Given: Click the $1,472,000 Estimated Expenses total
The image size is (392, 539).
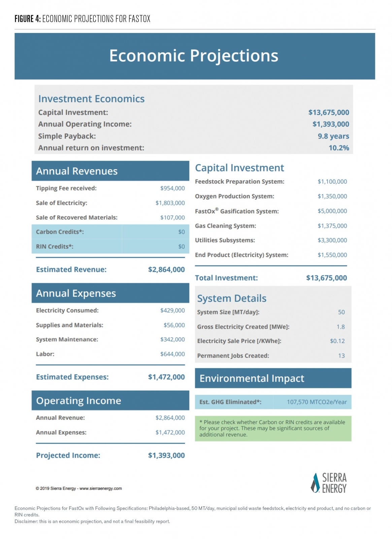Looking at the screenshot, I should (x=166, y=377).
